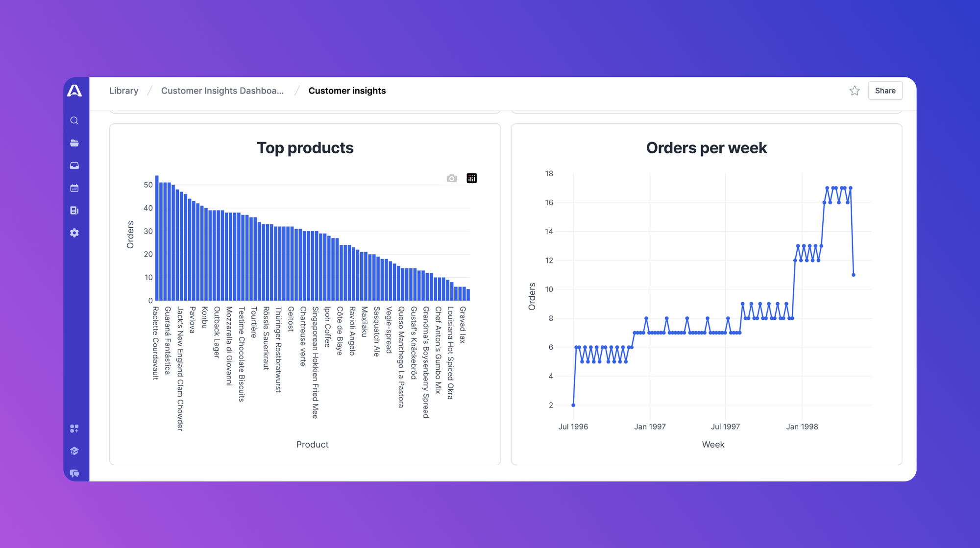This screenshot has width=980, height=548.
Task: Click the Orders per week chart title
Action: tap(706, 148)
